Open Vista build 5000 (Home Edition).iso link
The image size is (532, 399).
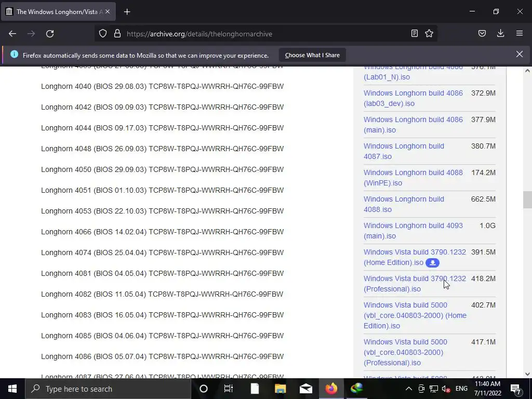(x=415, y=315)
